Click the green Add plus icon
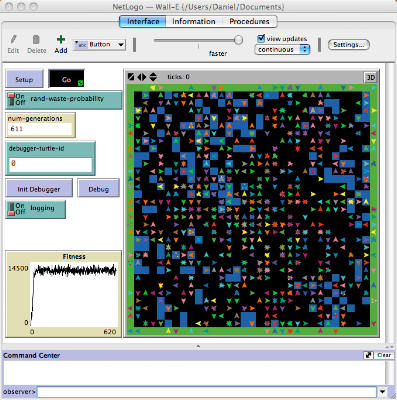Screen dimensions: 397x400 point(61,40)
